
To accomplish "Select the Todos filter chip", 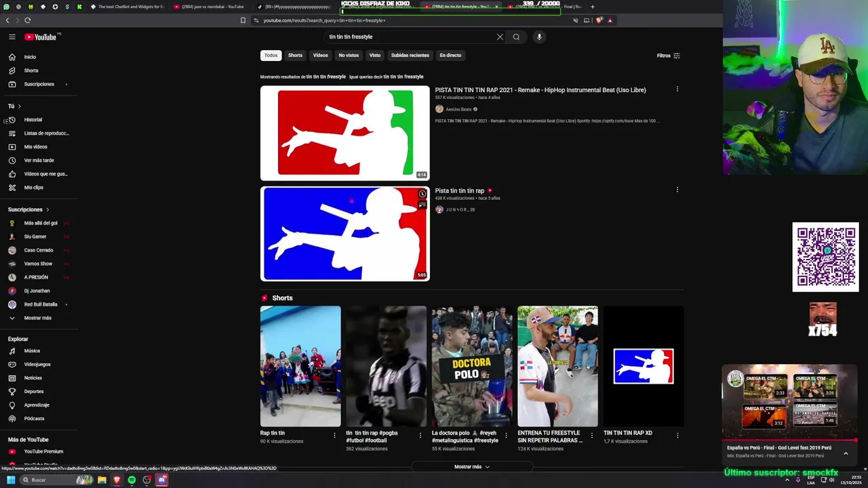I will [x=271, y=56].
